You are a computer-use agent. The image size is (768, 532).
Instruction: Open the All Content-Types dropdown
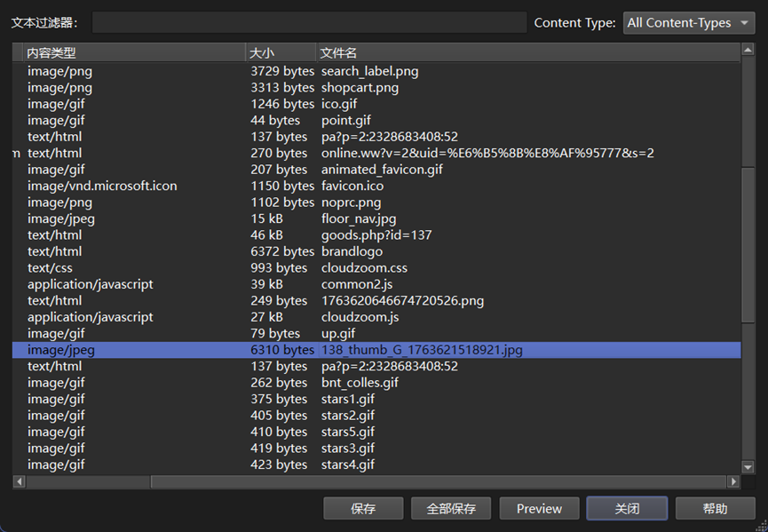687,23
